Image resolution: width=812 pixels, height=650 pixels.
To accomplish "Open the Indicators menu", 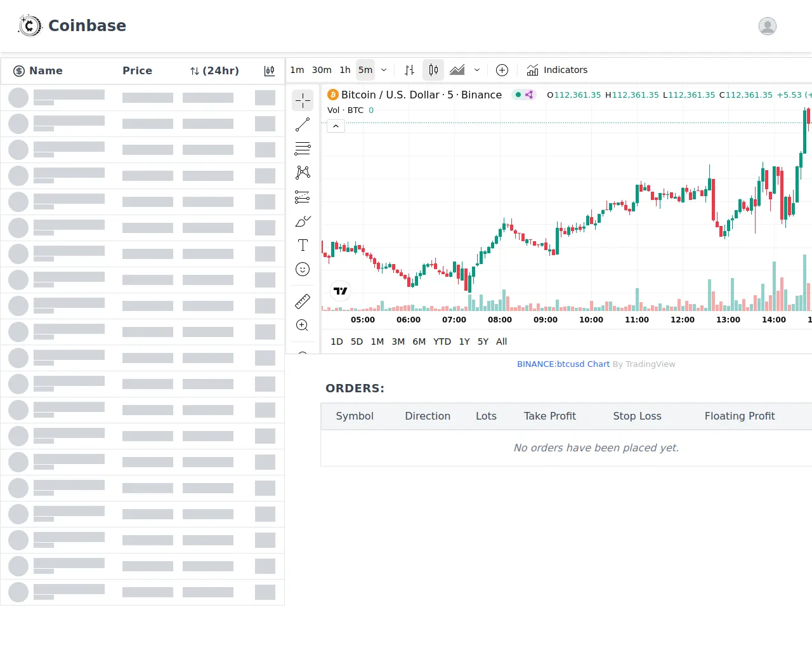I will click(x=557, y=70).
